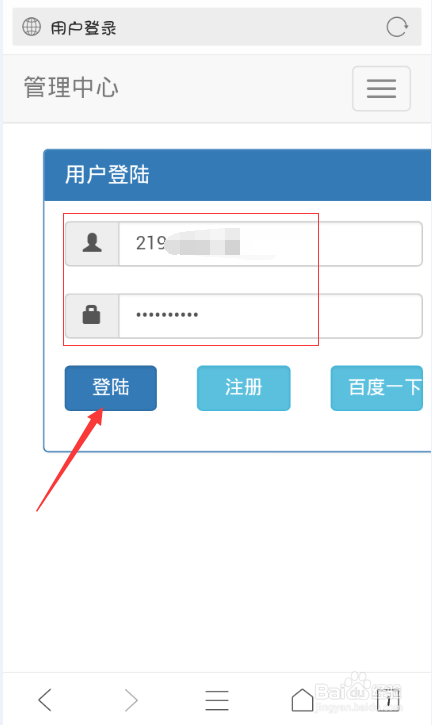Toggle the hamburger navigation menu button
Viewport: 432px width, 725px height.
click(381, 88)
